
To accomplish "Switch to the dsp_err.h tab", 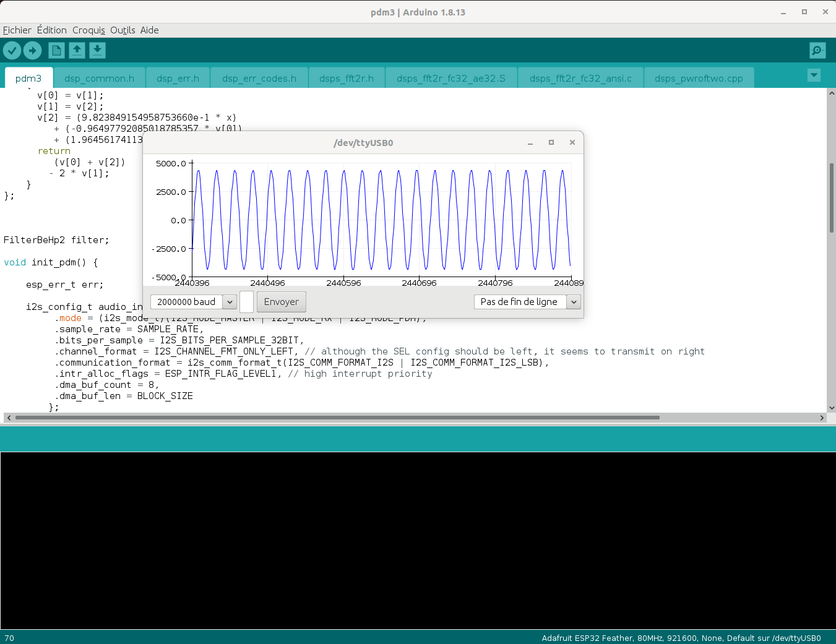I will coord(178,78).
